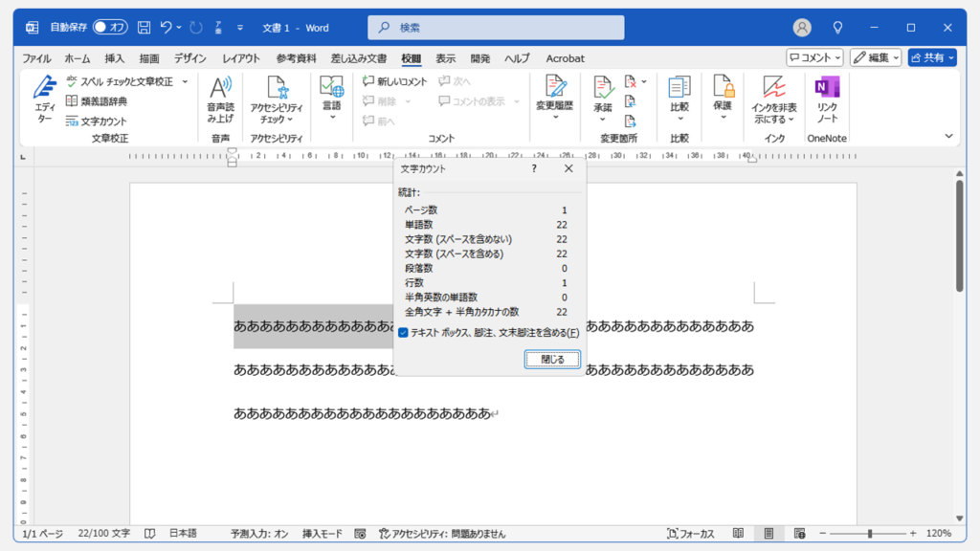
Task: Open the リンクノート OneNote icon
Action: click(x=827, y=99)
